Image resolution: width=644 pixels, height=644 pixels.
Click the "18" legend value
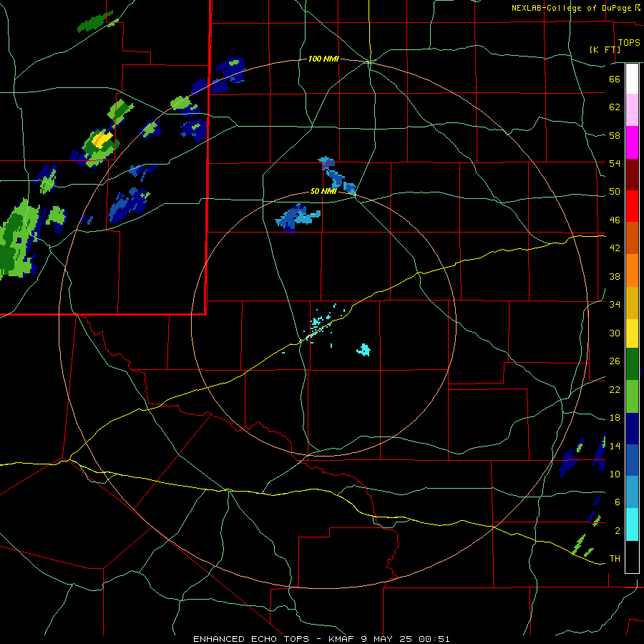tap(615, 418)
